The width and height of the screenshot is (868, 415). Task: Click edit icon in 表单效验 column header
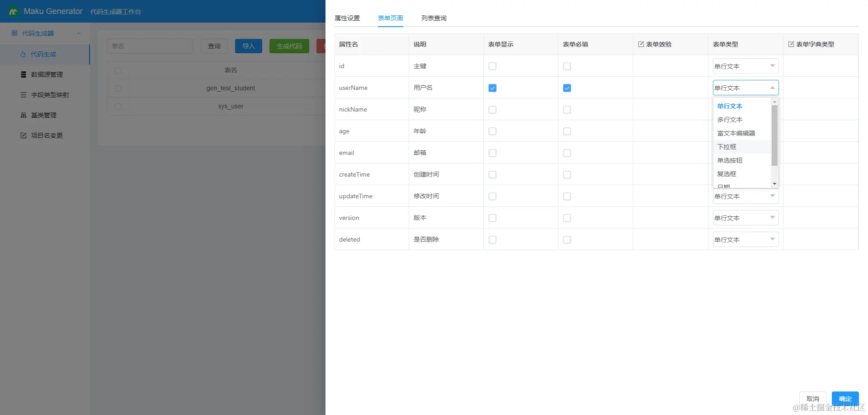[641, 44]
